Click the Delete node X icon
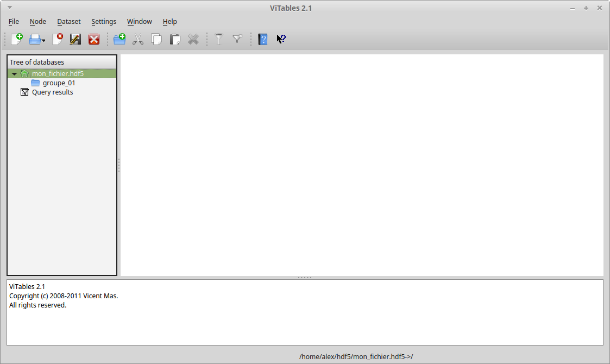Viewport: 610px width, 364px height. (x=193, y=39)
